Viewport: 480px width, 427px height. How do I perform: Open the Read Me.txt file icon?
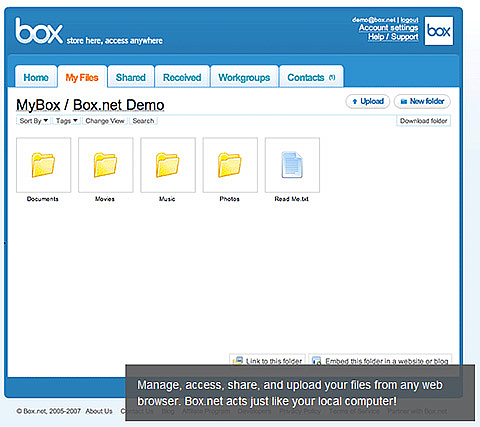tap(292, 165)
